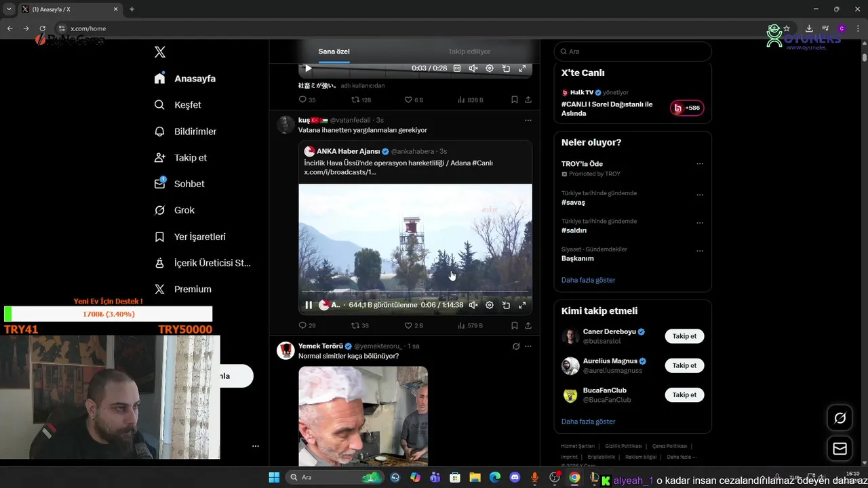
Task: Open more options for #savaş trend
Action: coord(700,195)
